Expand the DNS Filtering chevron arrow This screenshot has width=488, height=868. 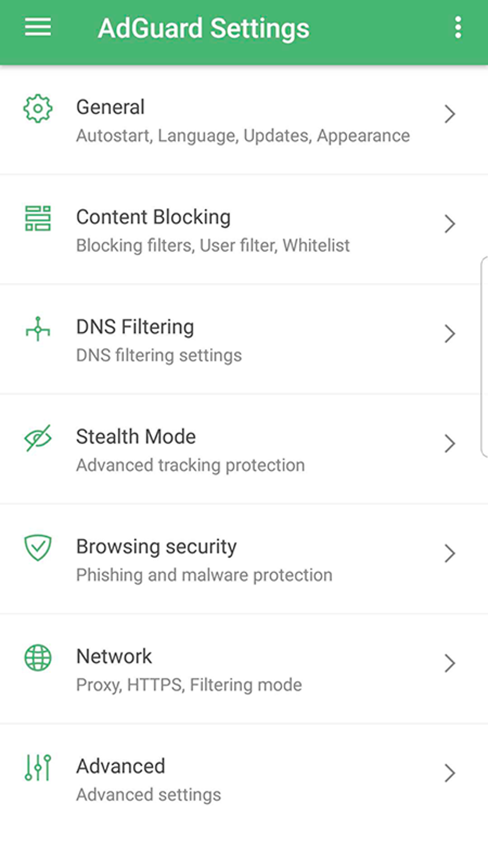pos(449,334)
